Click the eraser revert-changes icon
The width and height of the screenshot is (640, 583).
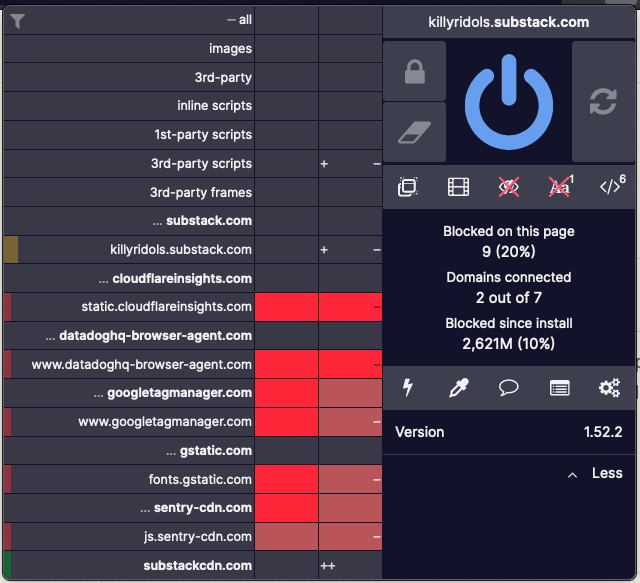point(415,132)
